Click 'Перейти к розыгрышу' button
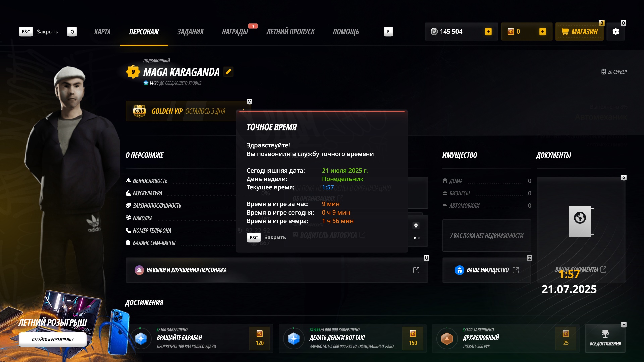 coord(53,340)
